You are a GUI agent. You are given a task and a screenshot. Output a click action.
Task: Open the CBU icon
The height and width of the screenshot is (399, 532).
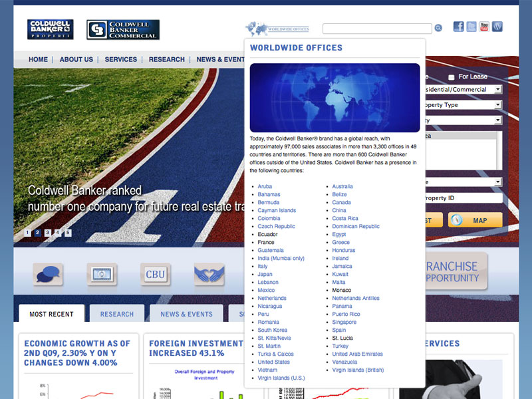(155, 274)
